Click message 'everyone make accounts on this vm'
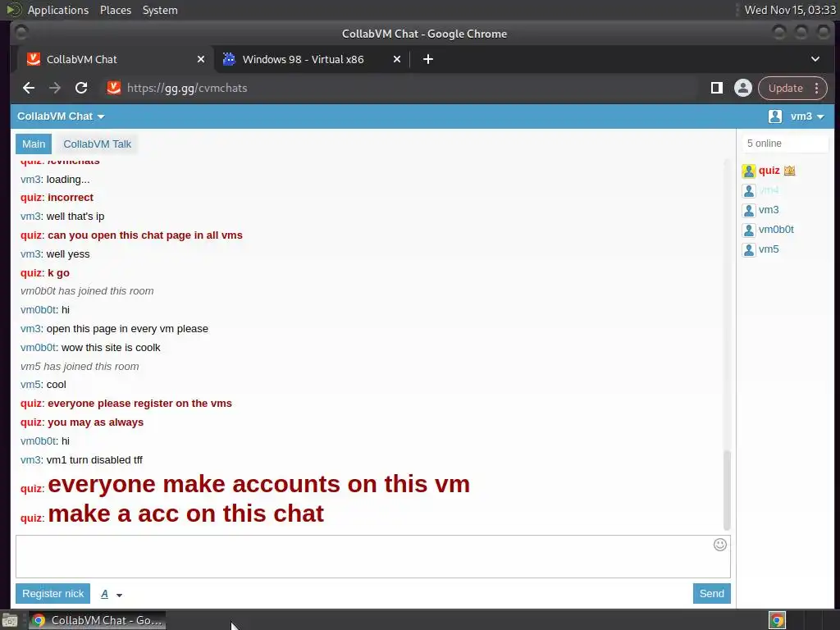This screenshot has width=840, height=630. pos(258,484)
